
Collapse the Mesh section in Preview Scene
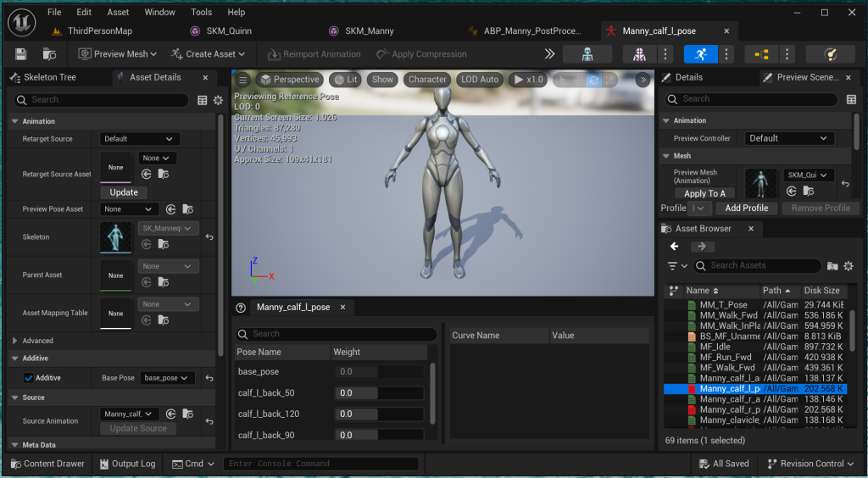(x=666, y=156)
